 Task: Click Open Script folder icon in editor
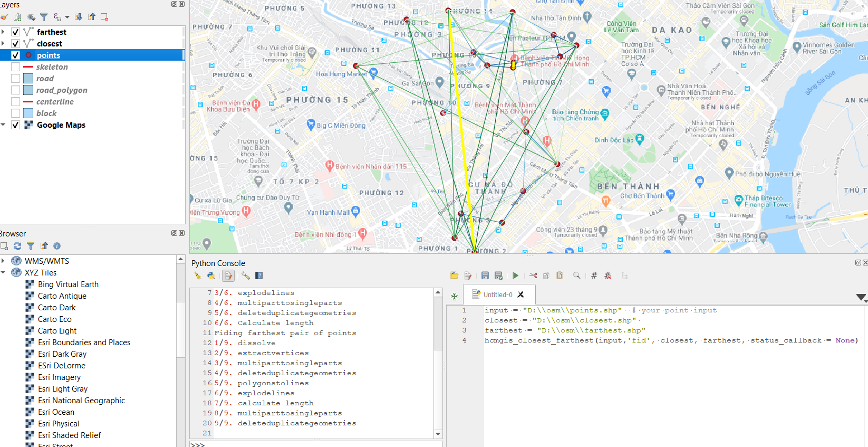[454, 275]
